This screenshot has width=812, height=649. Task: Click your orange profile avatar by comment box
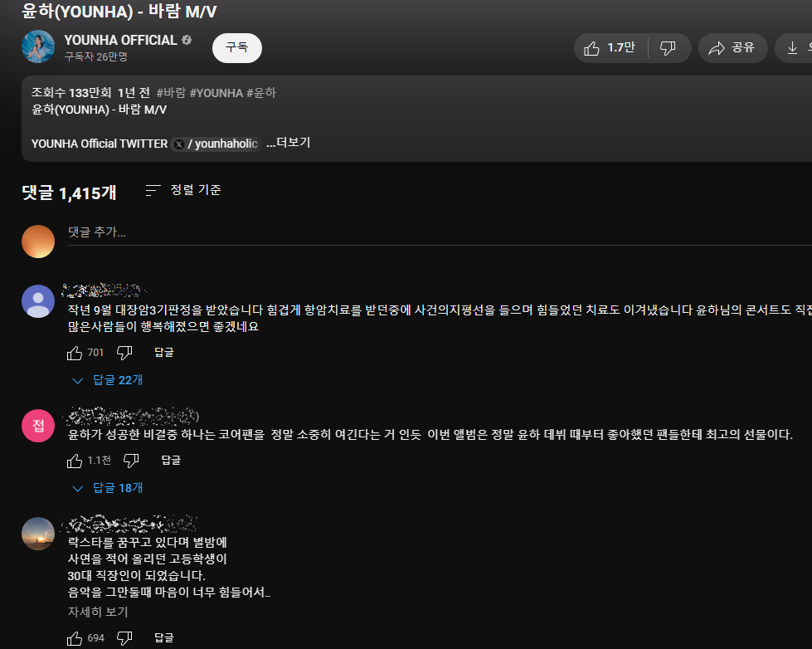coord(38,242)
